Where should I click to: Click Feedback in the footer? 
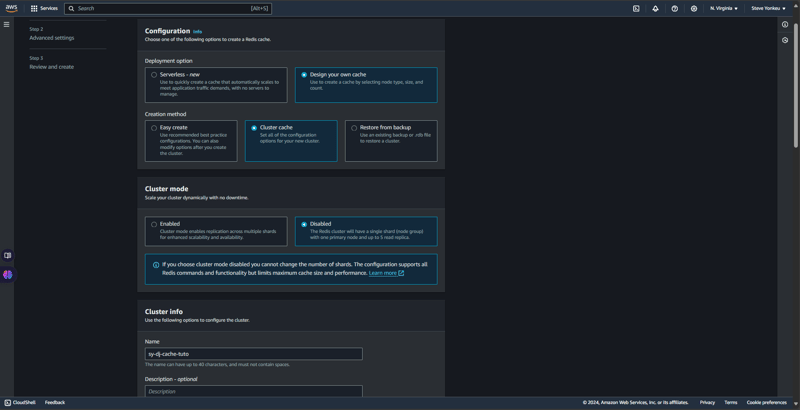coord(55,402)
